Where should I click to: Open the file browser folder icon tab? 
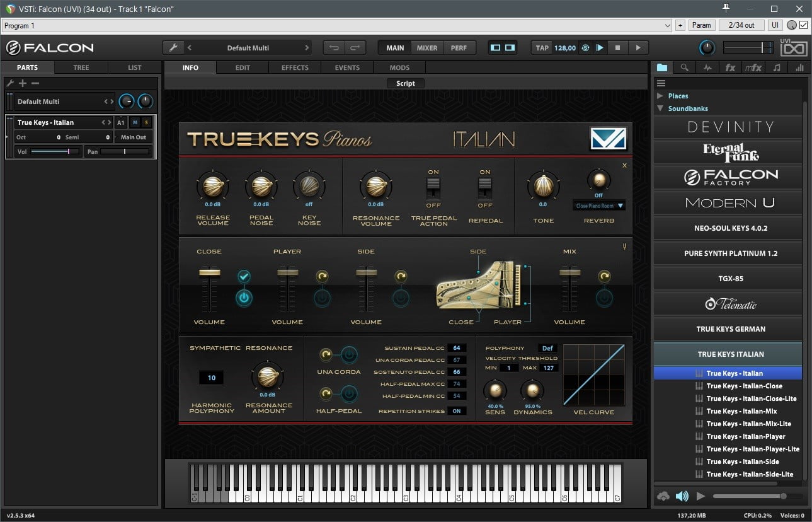[661, 67]
